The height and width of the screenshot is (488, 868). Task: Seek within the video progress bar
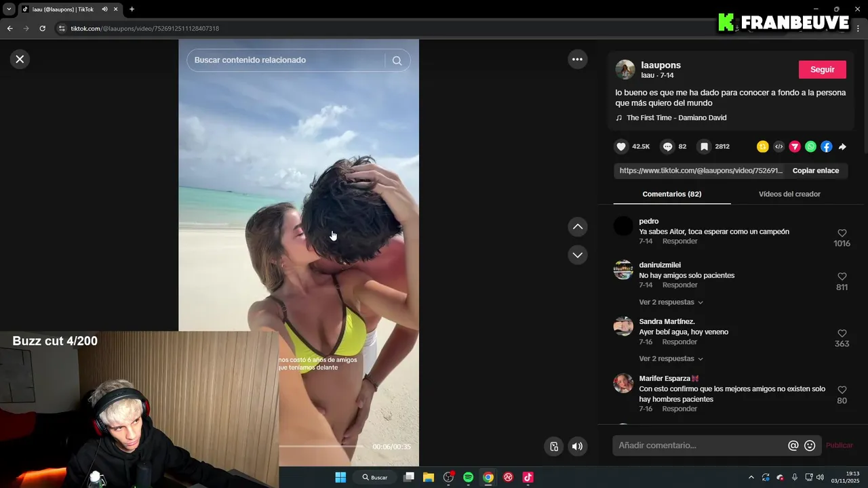point(321,446)
